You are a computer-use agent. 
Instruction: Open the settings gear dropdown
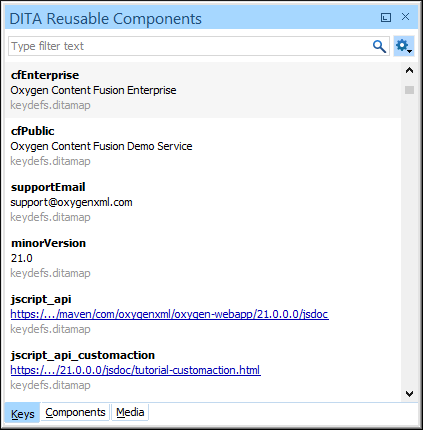pyautogui.click(x=404, y=46)
